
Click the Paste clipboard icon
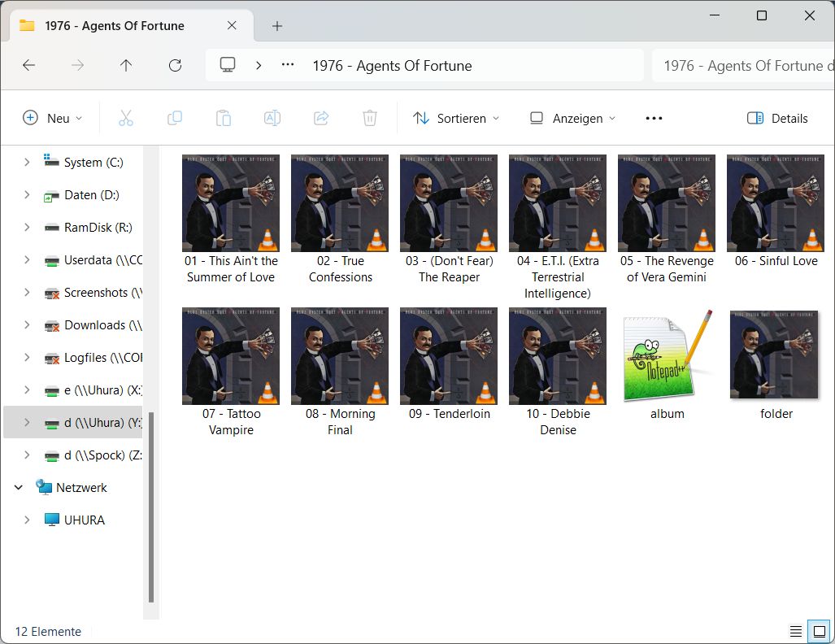[x=223, y=118]
